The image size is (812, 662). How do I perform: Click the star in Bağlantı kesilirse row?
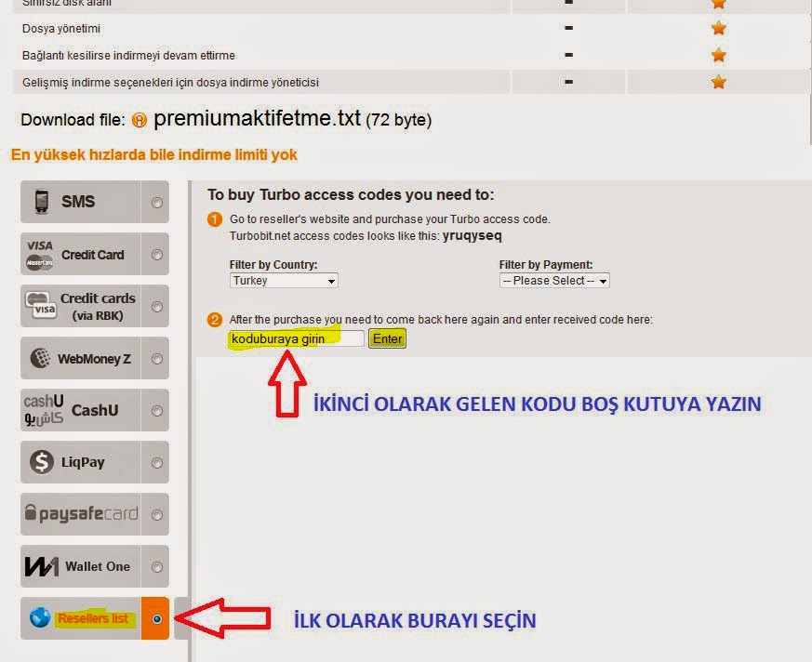pos(718,55)
